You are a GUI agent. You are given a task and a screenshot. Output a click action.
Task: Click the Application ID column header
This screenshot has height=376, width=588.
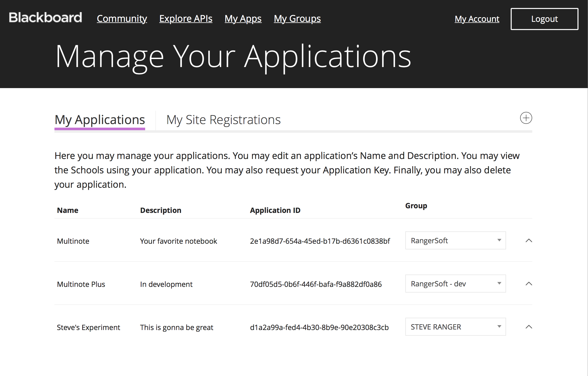click(x=275, y=210)
